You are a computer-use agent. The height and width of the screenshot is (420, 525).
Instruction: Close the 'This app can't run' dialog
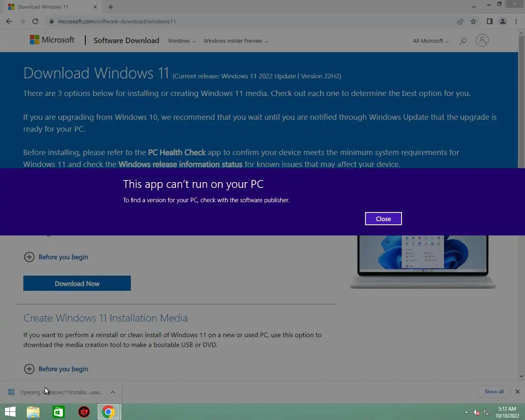(383, 219)
